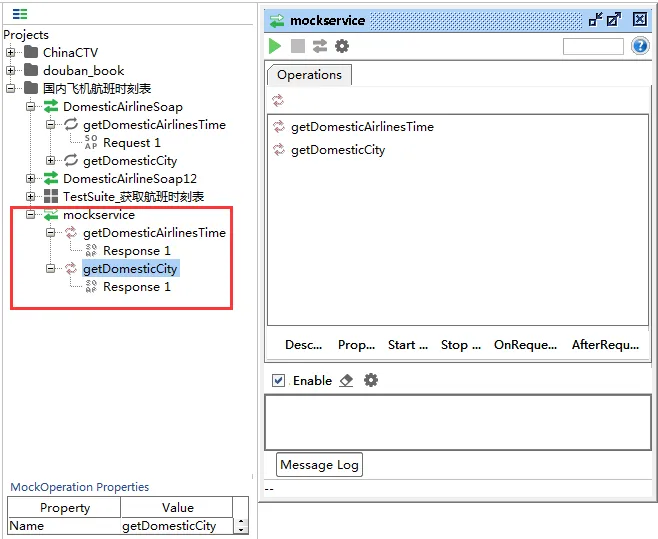
Task: Open the Desc... tab
Action: [303, 345]
